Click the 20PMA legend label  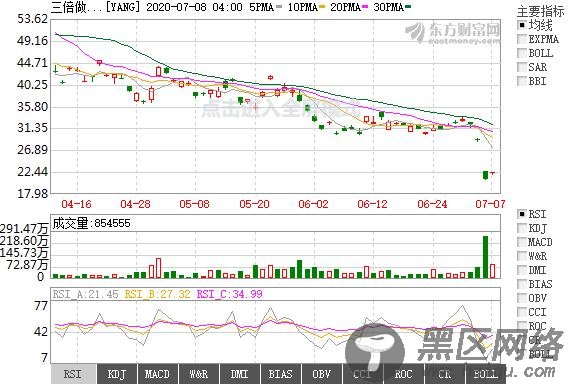[345, 7]
